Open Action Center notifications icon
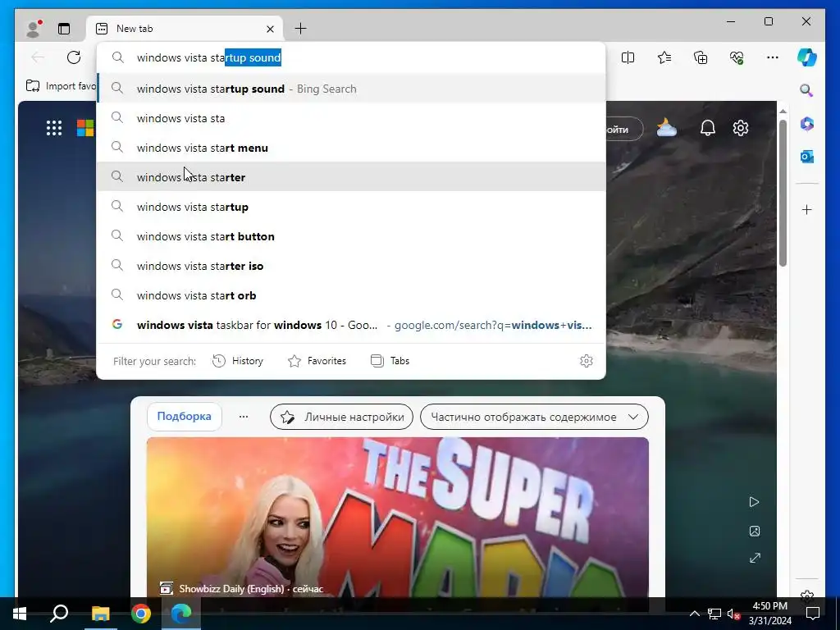 (x=813, y=614)
